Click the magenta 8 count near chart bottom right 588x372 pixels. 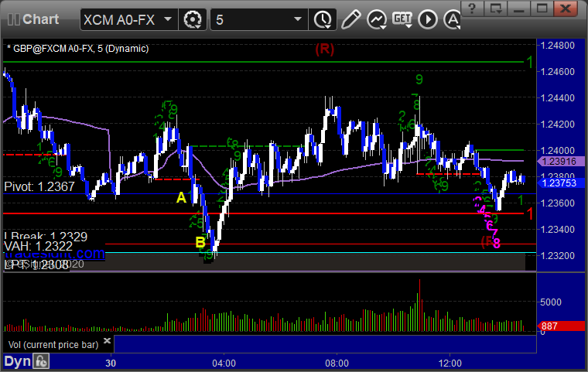[497, 244]
